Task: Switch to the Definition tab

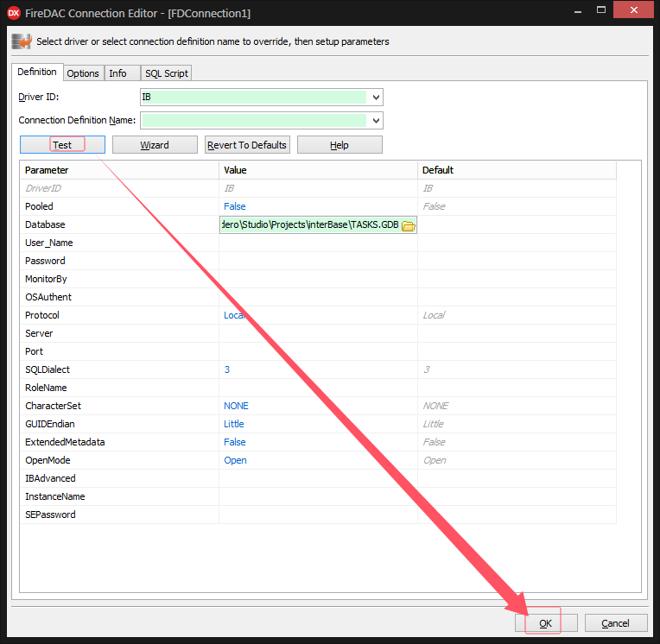Action: coord(37,72)
